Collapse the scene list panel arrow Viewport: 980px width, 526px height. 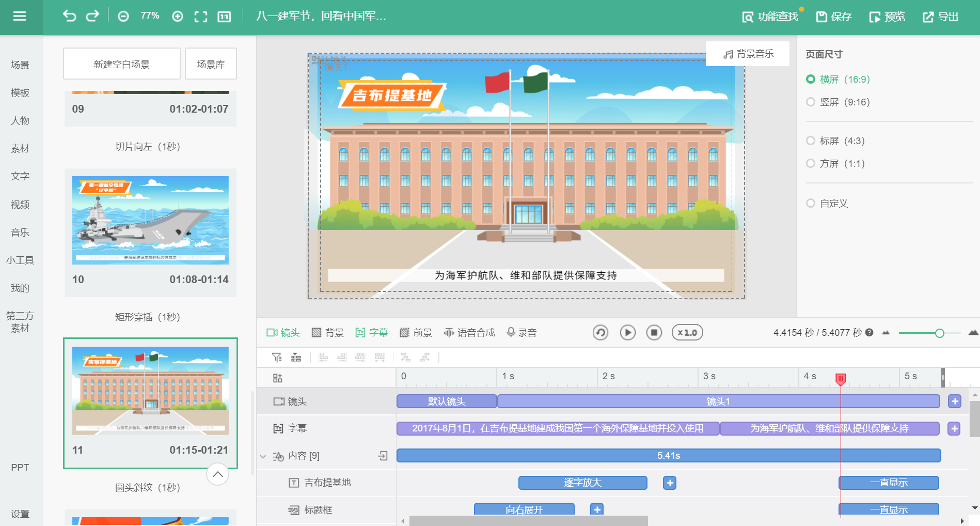pyautogui.click(x=217, y=474)
